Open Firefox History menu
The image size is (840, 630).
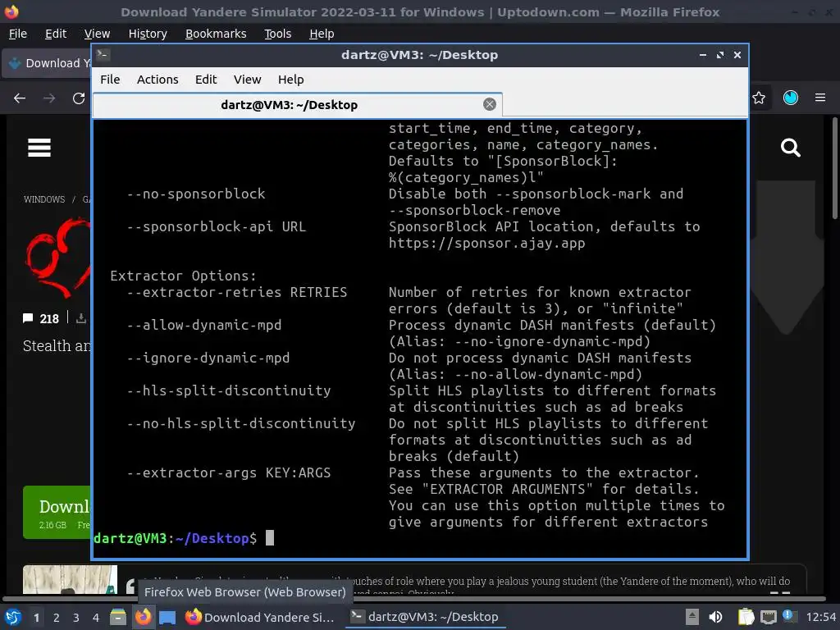coord(148,34)
